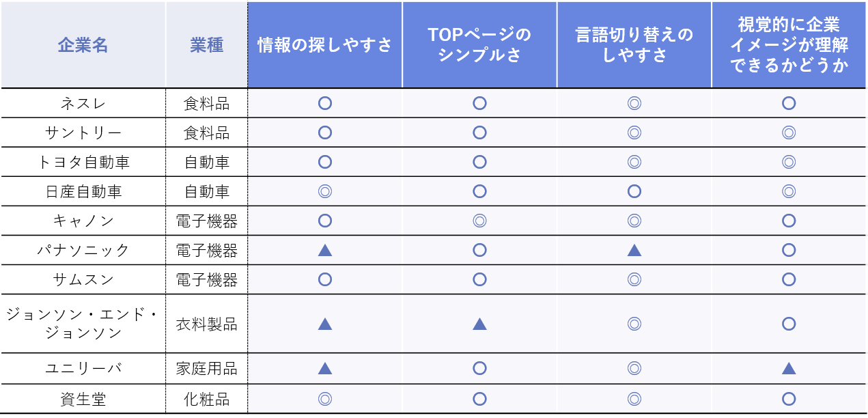
Task: Click the double circle for 日産自動車's 情報の探しやすさ
Action: (x=325, y=191)
